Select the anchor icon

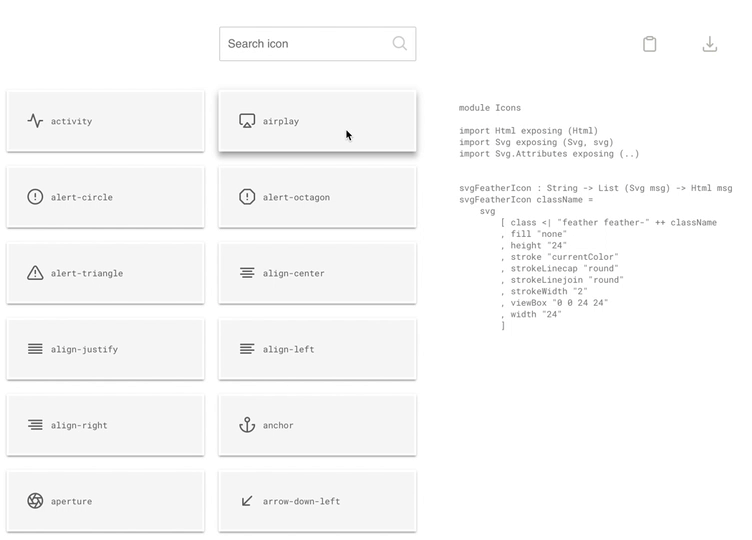pyautogui.click(x=247, y=425)
